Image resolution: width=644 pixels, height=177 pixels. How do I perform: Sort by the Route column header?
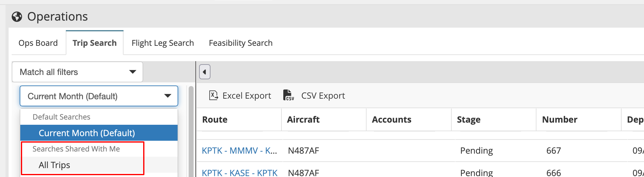215,120
